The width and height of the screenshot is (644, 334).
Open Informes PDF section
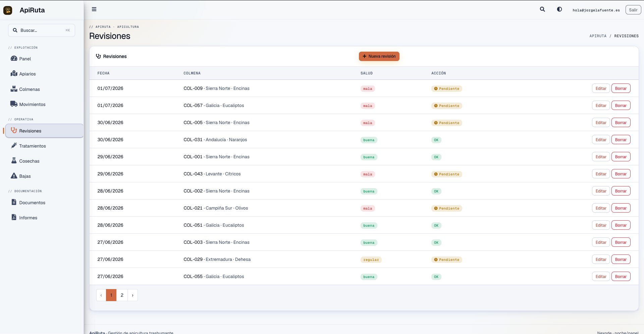click(44, 218)
